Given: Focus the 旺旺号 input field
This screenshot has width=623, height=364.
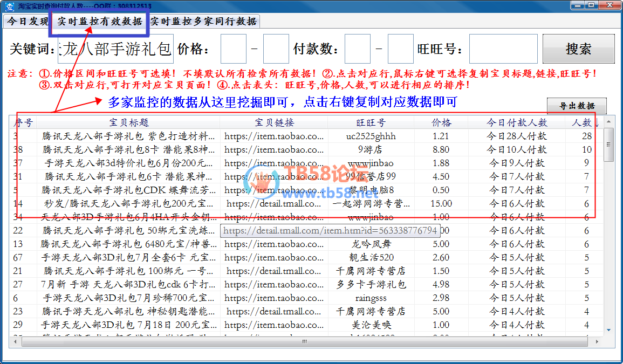Looking at the screenshot, I should [503, 49].
